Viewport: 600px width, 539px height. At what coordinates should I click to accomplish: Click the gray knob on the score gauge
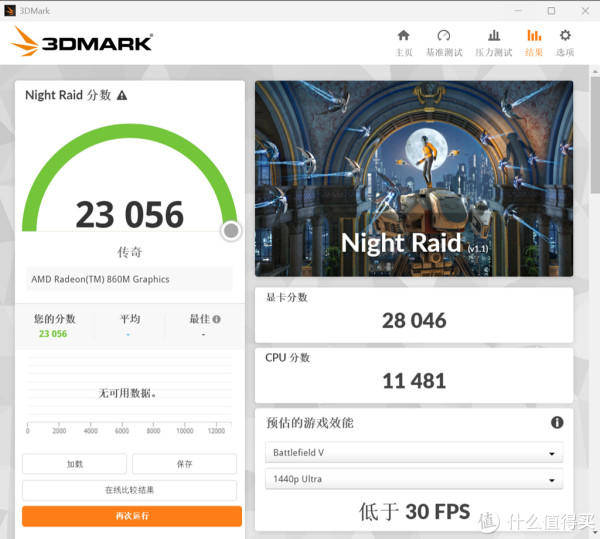click(x=231, y=231)
